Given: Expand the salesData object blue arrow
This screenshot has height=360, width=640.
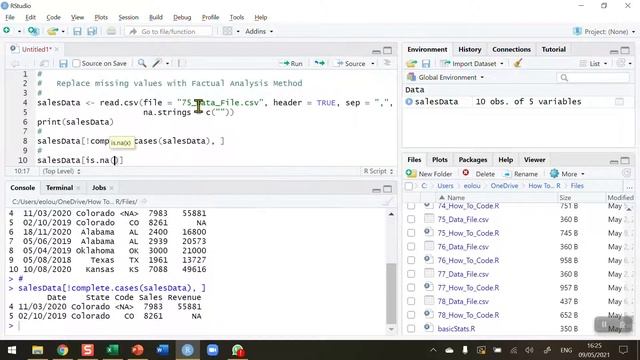Looking at the screenshot, I should click(x=409, y=102).
